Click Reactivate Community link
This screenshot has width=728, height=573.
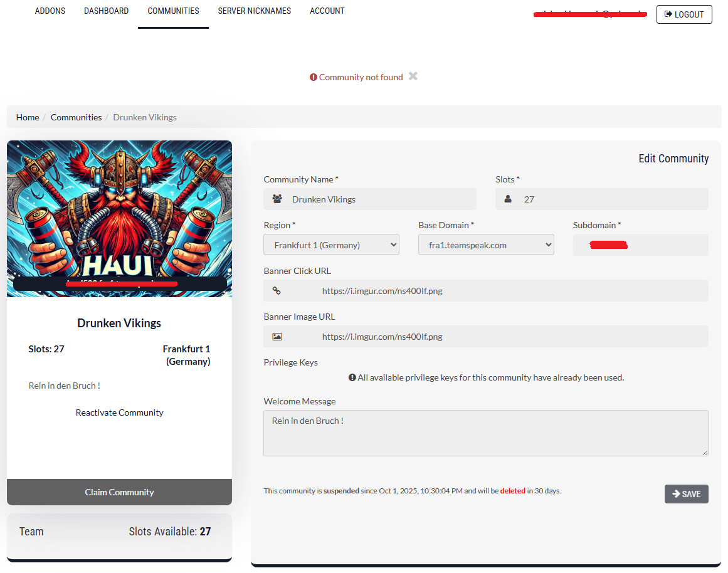(x=119, y=413)
